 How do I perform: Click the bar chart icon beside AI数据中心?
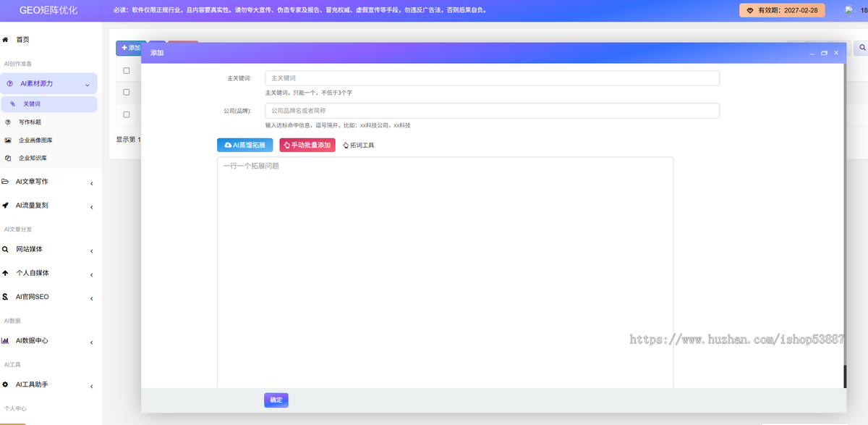[6, 340]
